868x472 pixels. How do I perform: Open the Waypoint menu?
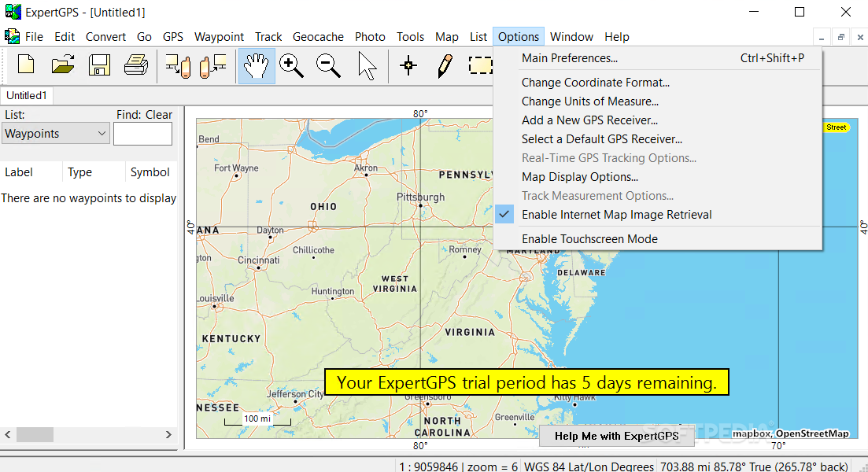(x=219, y=36)
